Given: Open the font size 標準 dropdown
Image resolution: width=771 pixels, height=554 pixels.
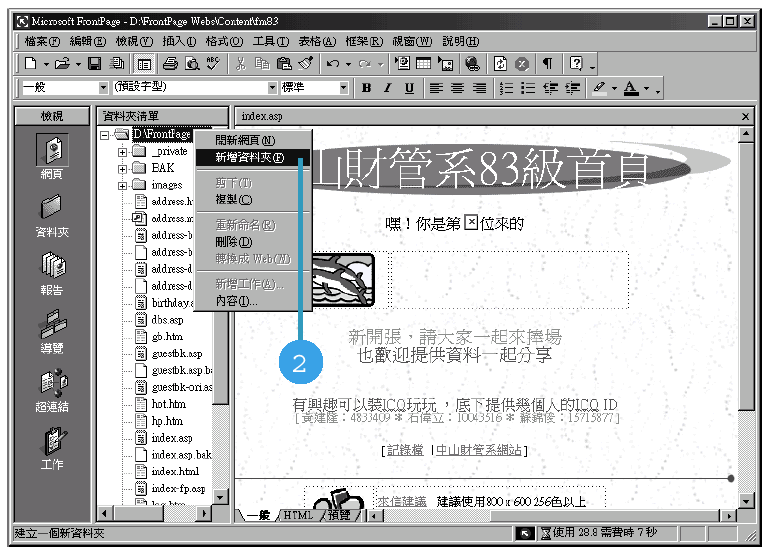Looking at the screenshot, I should point(344,87).
